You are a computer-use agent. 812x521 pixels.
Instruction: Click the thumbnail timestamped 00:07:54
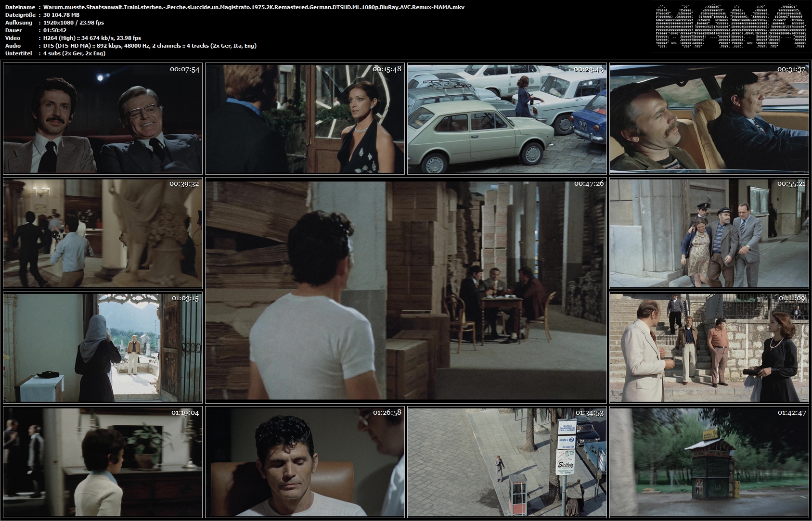[x=103, y=118]
